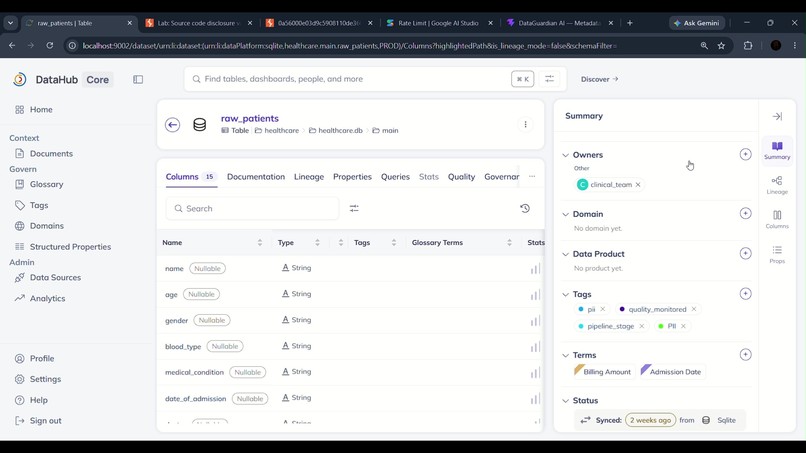
Task: Sort columns by Name header arrows
Action: click(260, 243)
